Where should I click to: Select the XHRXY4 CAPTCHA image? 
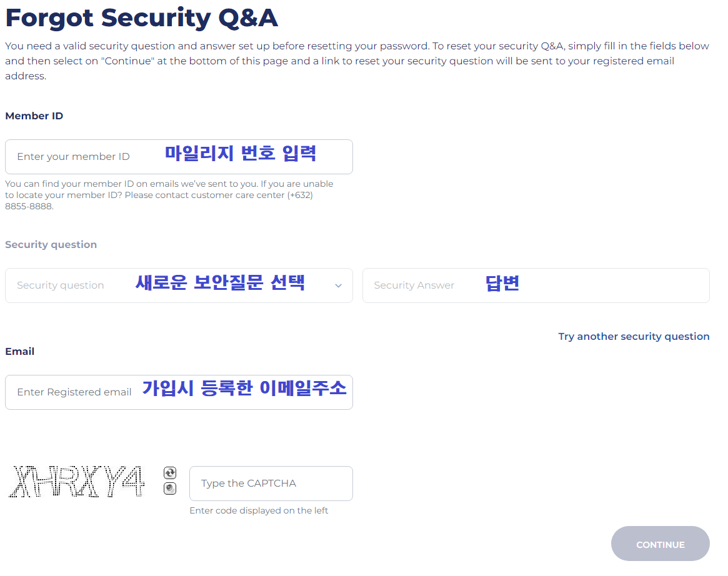click(77, 482)
